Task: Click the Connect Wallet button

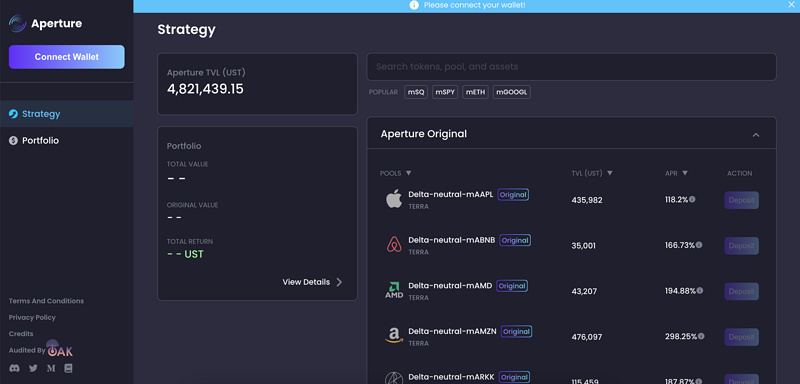Action: 67,57
